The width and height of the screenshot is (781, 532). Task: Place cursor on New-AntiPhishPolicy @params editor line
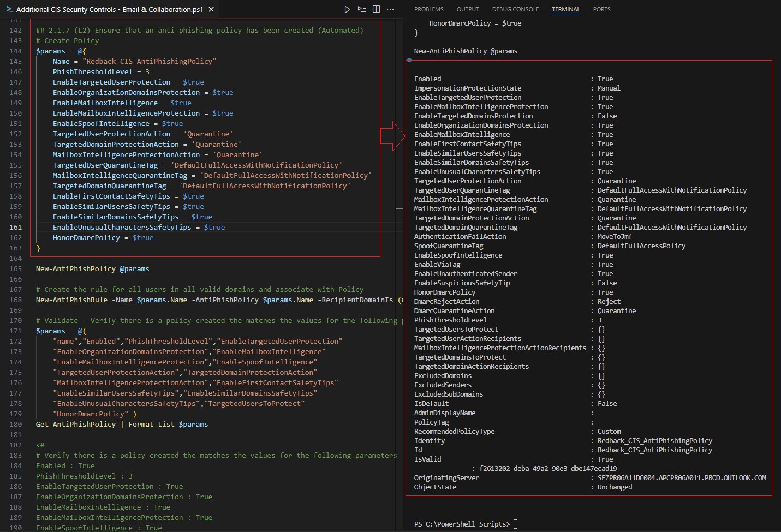point(92,269)
